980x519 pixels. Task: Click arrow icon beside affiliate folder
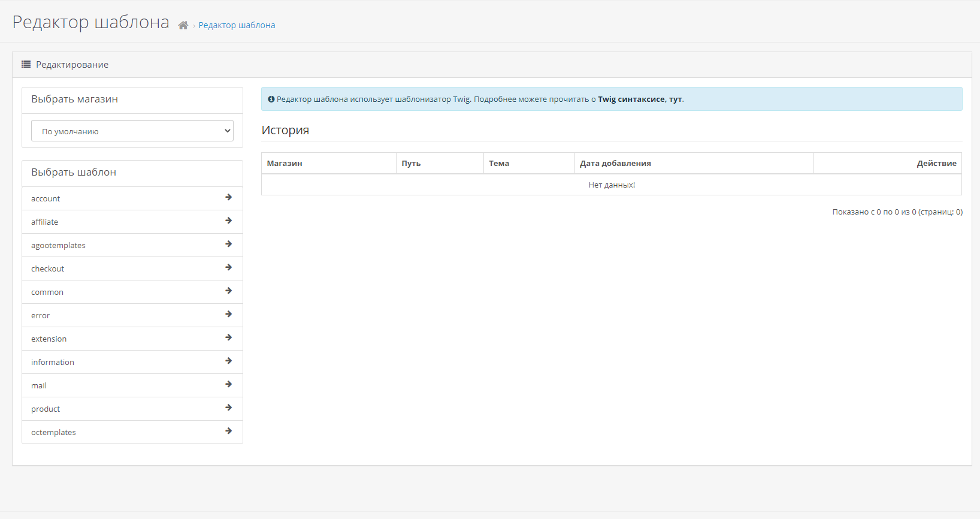(x=228, y=221)
